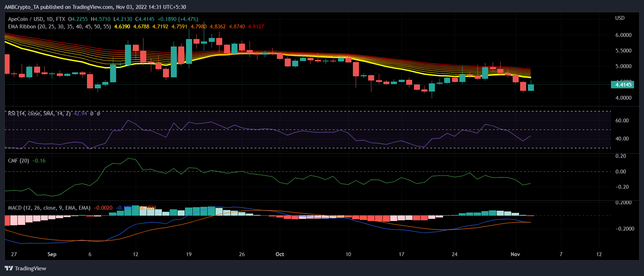Click the EMA value 4.7591

tap(179, 27)
